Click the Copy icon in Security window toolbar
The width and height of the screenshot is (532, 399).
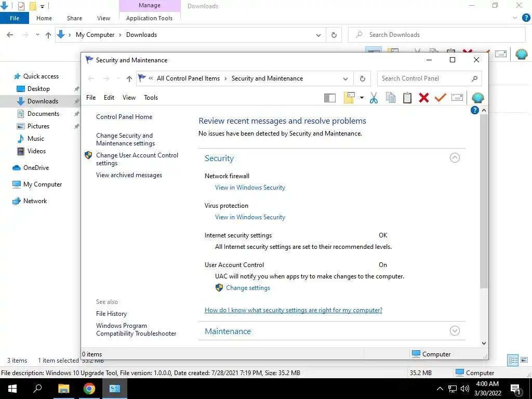[x=391, y=98]
